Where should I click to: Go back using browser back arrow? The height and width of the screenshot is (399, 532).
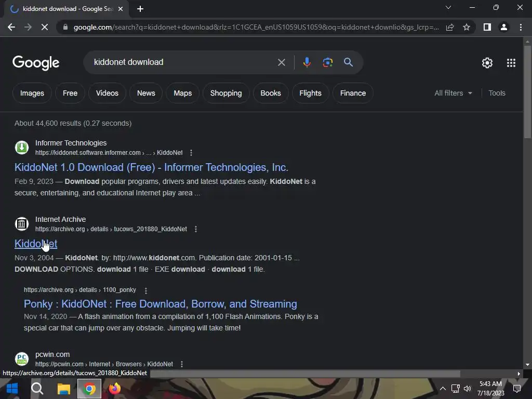[11, 27]
